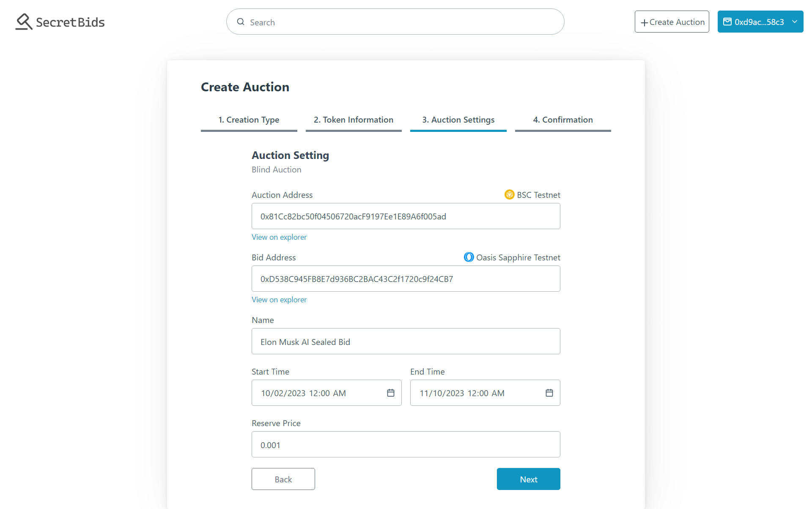The width and height of the screenshot is (812, 509).
Task: Go to the 1. Creation Type step
Action: tap(249, 120)
